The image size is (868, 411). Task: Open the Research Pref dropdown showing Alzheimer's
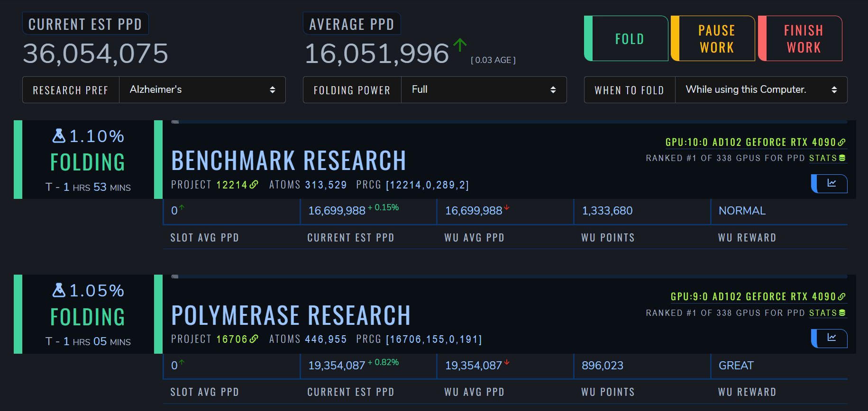202,89
